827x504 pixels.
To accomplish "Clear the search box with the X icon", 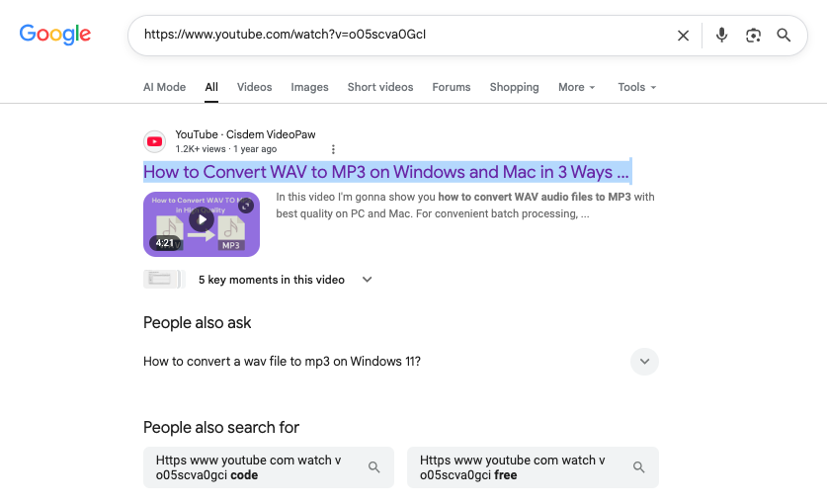I will [x=683, y=36].
